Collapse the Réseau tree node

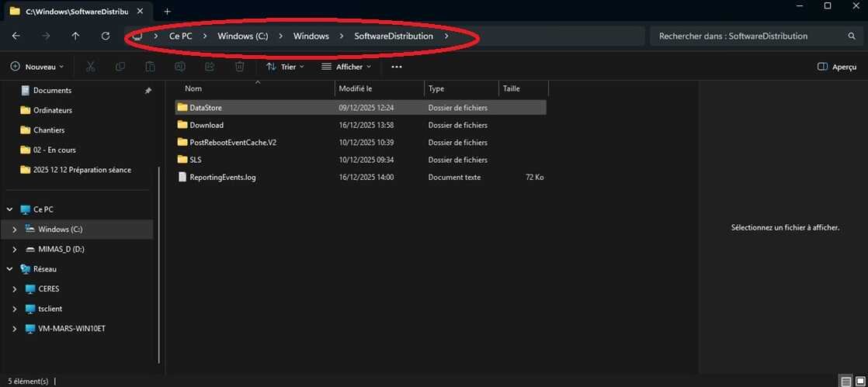click(x=9, y=269)
